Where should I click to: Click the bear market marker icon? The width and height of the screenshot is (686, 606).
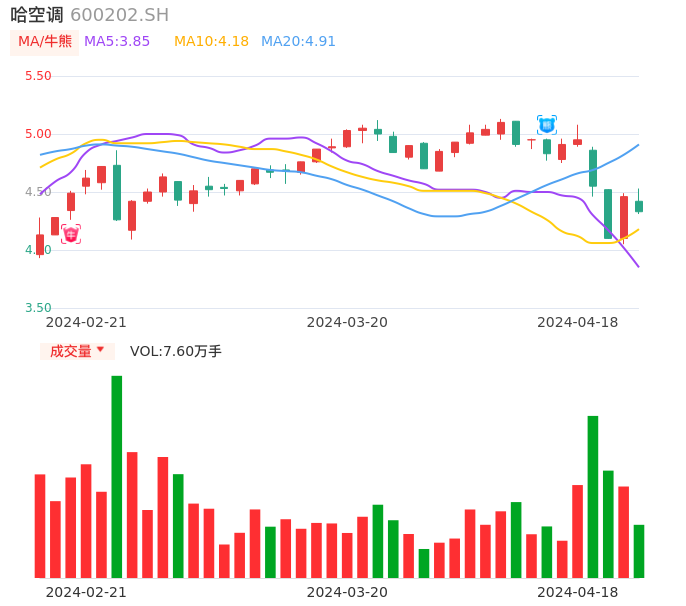click(x=547, y=125)
